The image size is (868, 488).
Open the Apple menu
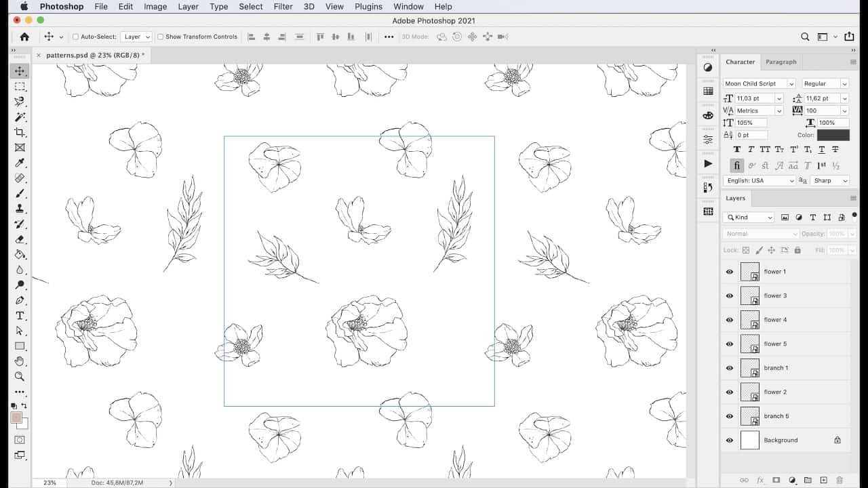point(24,6)
